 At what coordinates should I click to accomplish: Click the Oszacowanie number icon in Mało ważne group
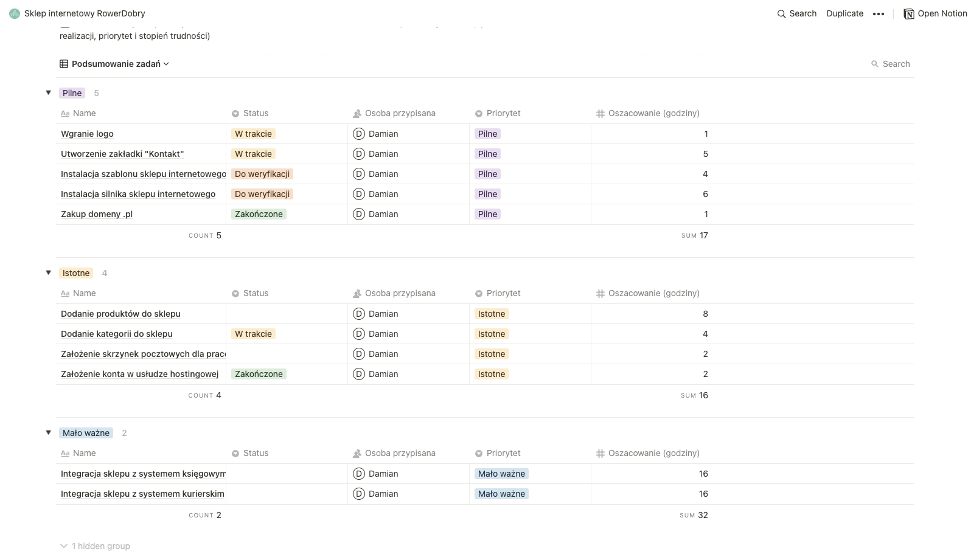[601, 454]
